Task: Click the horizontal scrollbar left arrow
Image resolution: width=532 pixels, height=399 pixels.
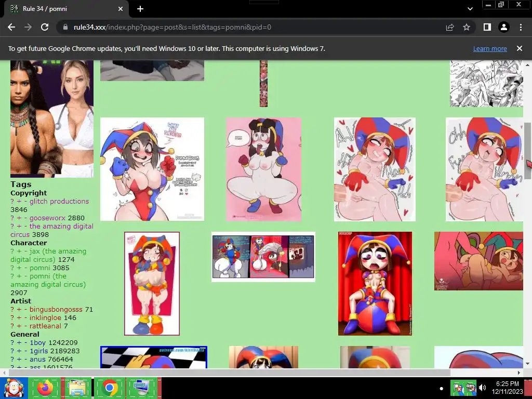Action: point(4,373)
